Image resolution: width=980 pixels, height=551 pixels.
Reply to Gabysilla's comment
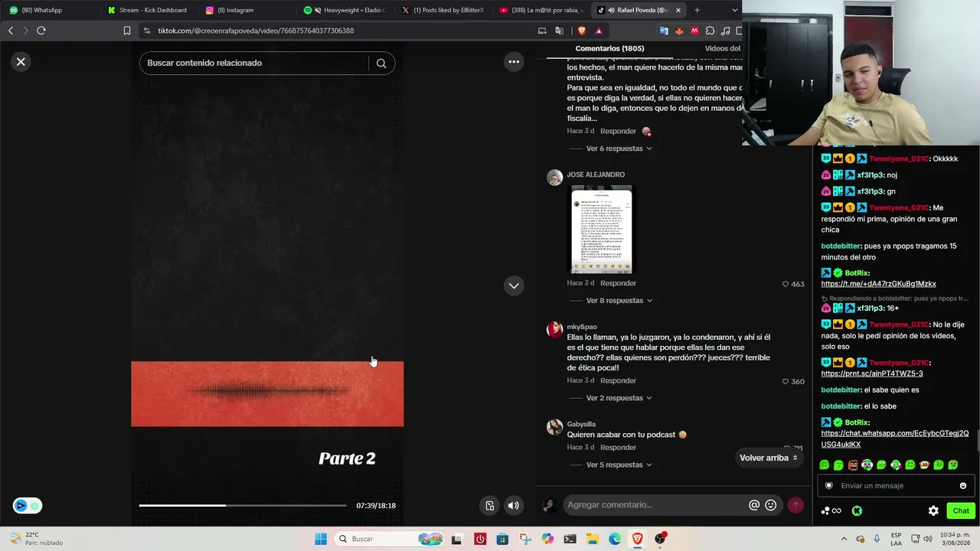(x=618, y=447)
